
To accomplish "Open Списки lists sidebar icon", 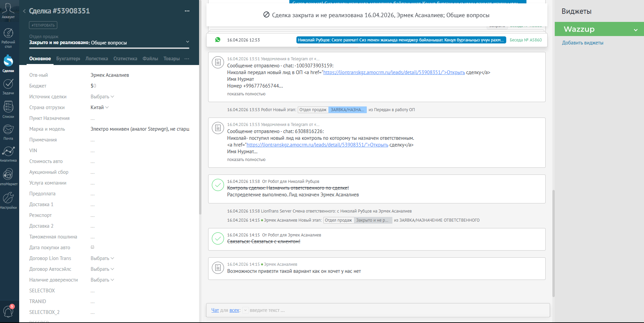I will tap(8, 109).
